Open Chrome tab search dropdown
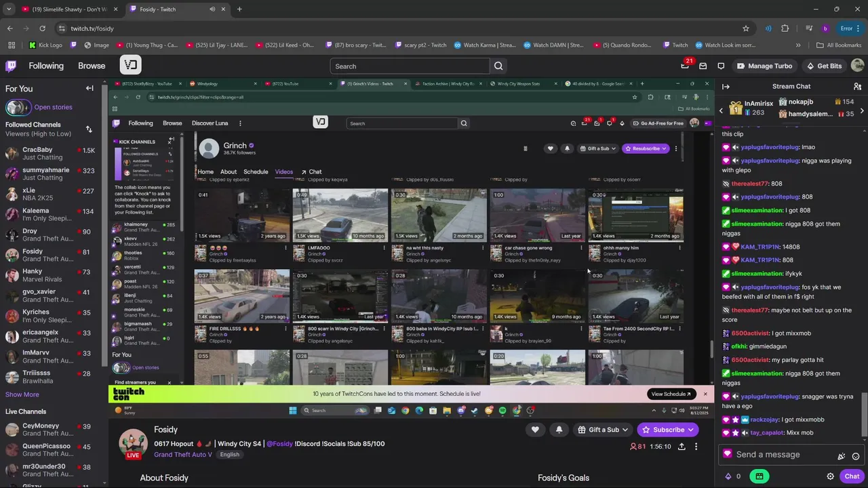Viewport: 868px width, 488px height. (x=9, y=9)
